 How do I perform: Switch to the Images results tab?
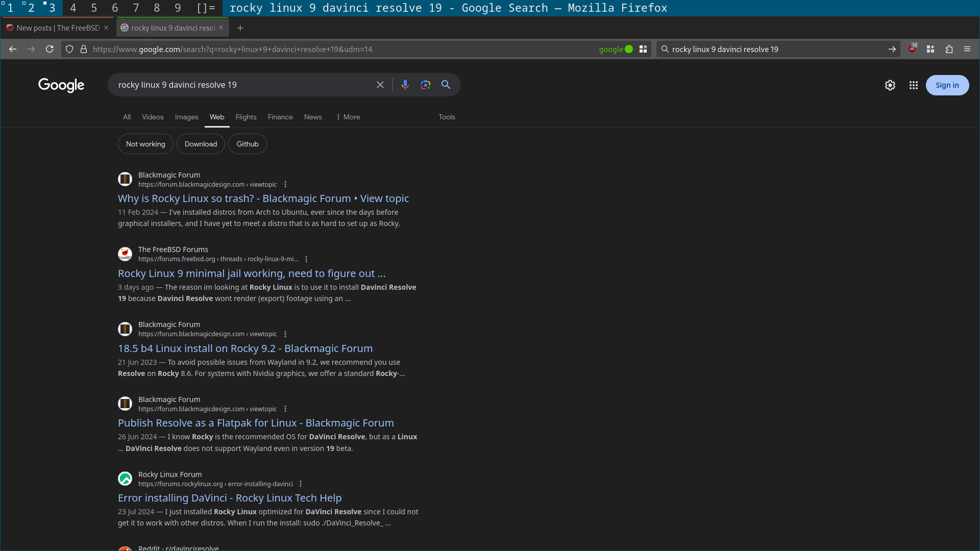[x=186, y=117]
